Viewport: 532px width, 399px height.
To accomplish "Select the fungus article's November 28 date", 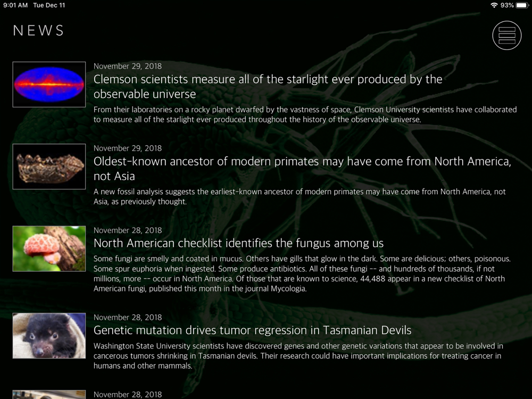I will coord(128,230).
